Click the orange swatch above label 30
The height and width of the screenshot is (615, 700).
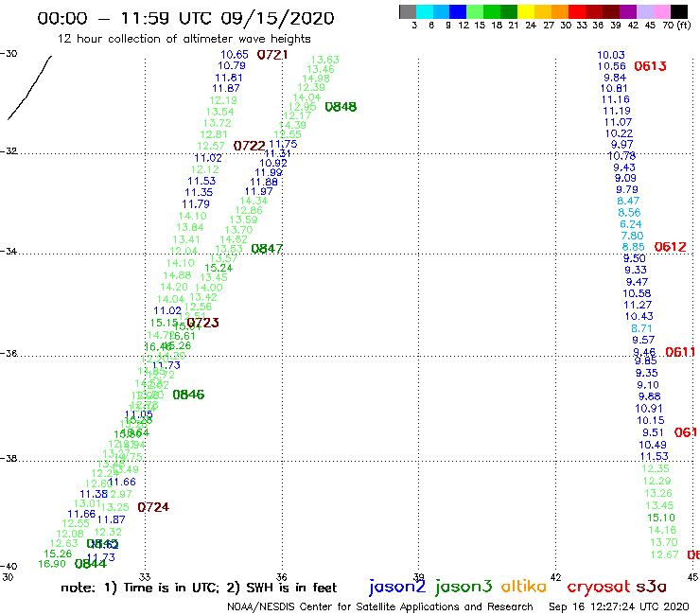coord(560,11)
